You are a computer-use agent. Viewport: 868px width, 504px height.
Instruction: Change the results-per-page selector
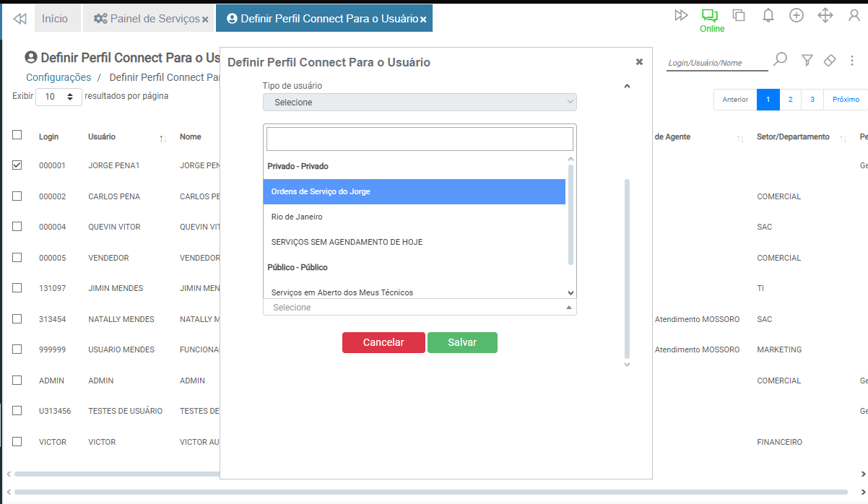[x=58, y=96]
